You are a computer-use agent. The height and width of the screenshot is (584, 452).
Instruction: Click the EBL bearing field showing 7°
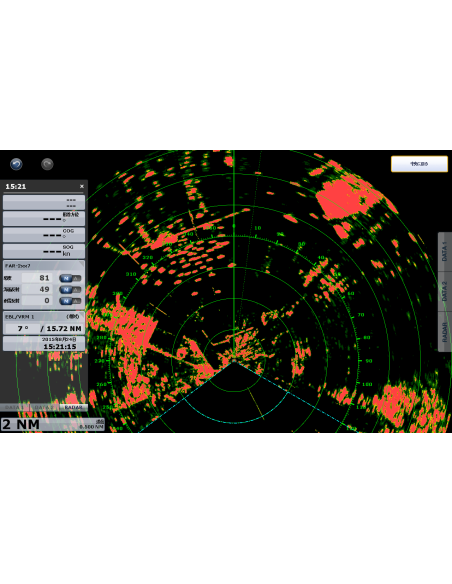tap(22, 328)
